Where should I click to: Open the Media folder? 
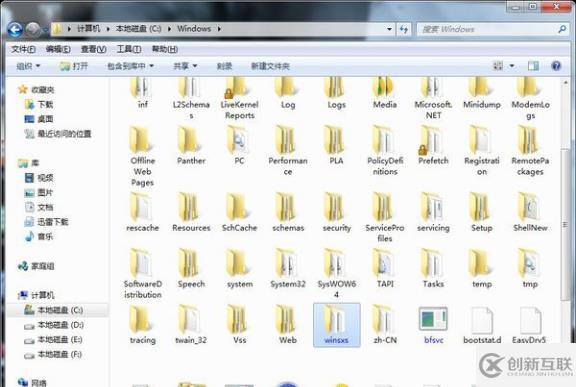385,93
